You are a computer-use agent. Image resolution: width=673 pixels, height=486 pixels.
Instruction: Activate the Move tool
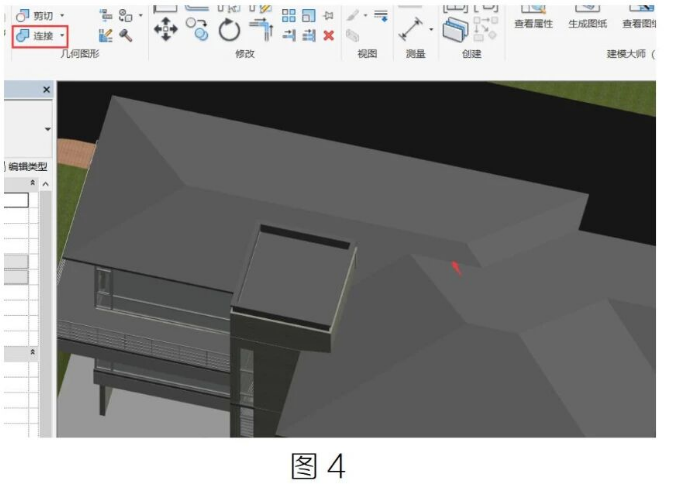click(x=166, y=29)
